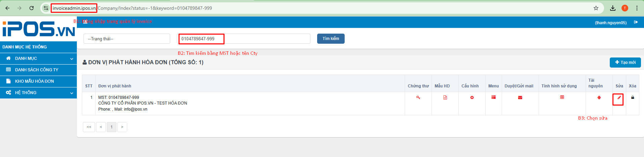
Task: Click the envelope icon under Duyệt/Gửi mail
Action: [520, 97]
